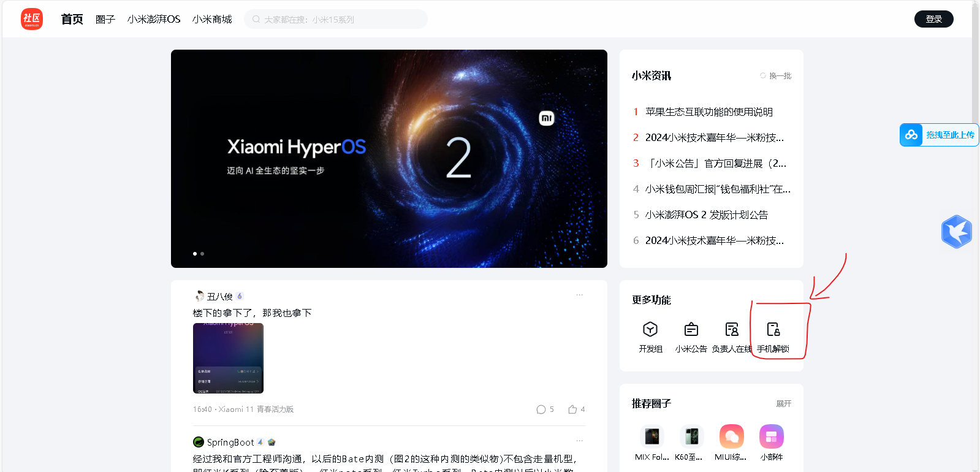The height and width of the screenshot is (472, 980).
Task: Open the 丑八俊 post screenshot thumbnail
Action: point(228,358)
